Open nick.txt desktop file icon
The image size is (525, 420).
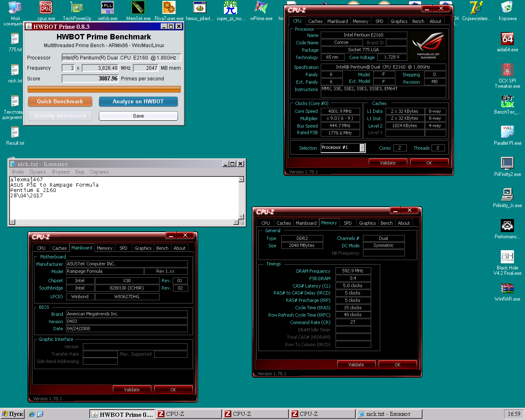click(15, 73)
